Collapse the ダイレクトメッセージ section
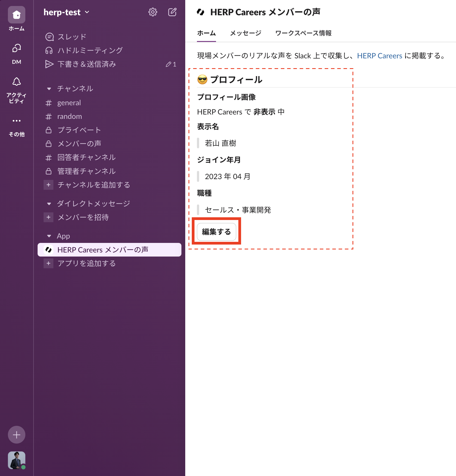 click(x=49, y=204)
